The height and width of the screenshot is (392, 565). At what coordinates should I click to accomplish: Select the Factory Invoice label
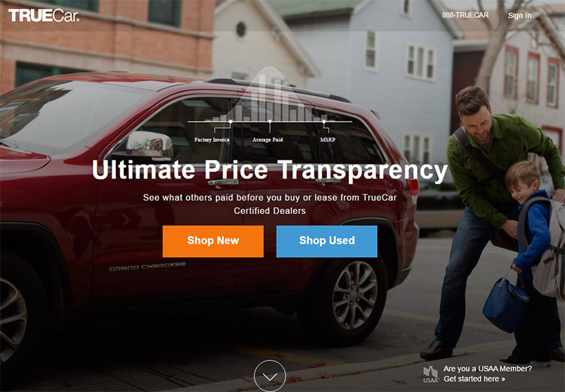212,140
